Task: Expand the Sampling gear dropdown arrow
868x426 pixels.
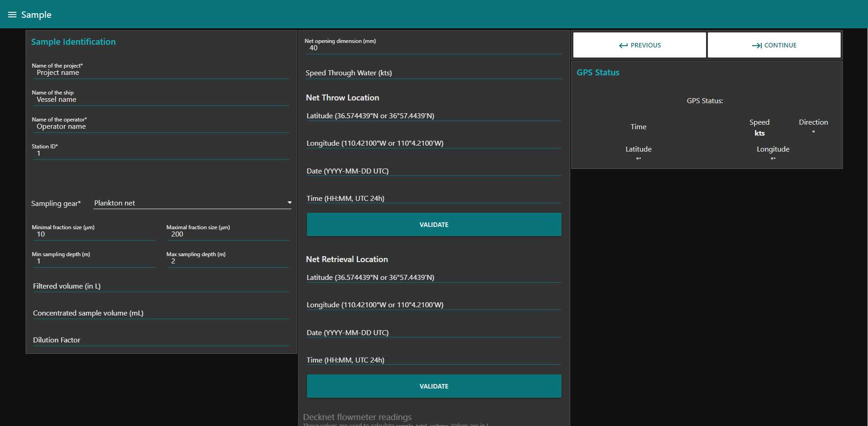Action: [289, 203]
